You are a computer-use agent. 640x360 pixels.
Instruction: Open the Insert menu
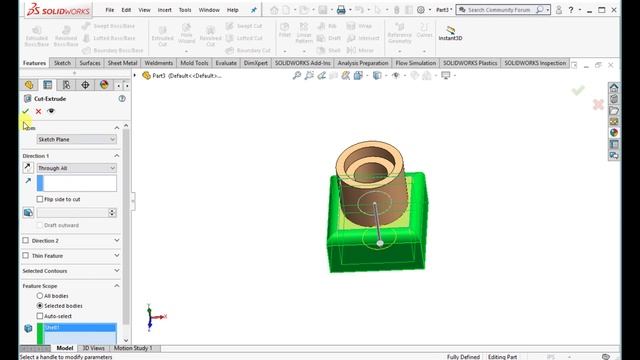click(164, 10)
